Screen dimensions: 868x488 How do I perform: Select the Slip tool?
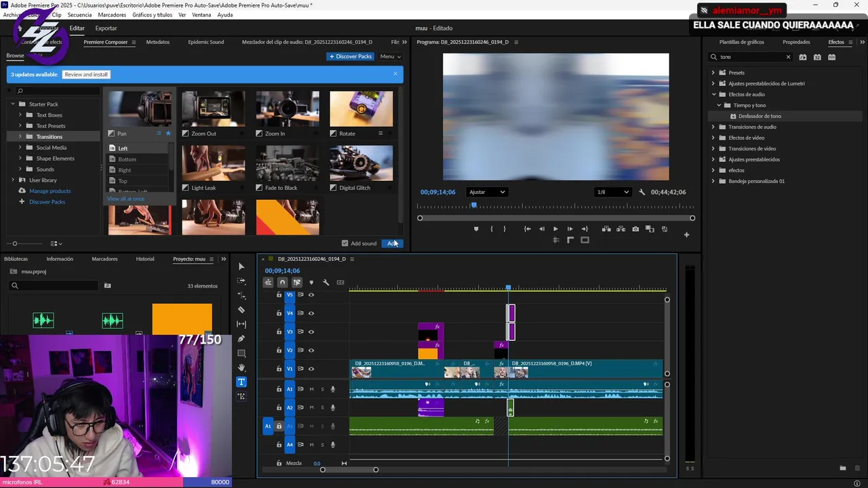241,325
